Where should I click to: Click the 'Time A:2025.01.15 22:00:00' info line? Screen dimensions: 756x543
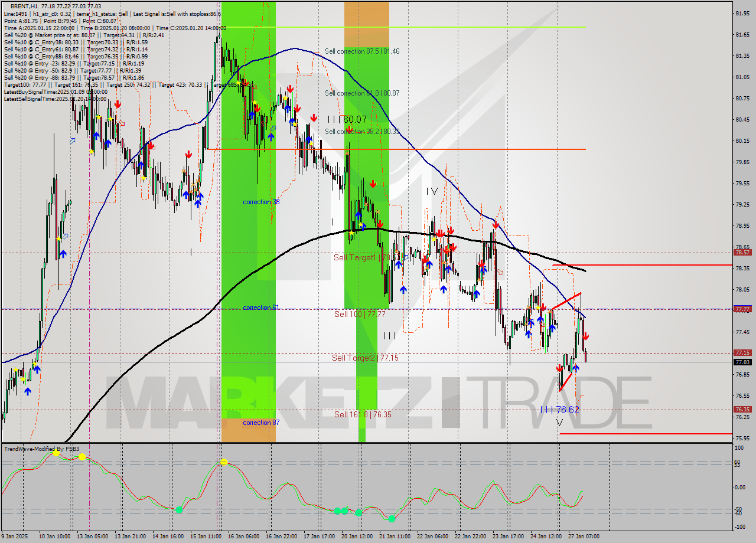115,28
